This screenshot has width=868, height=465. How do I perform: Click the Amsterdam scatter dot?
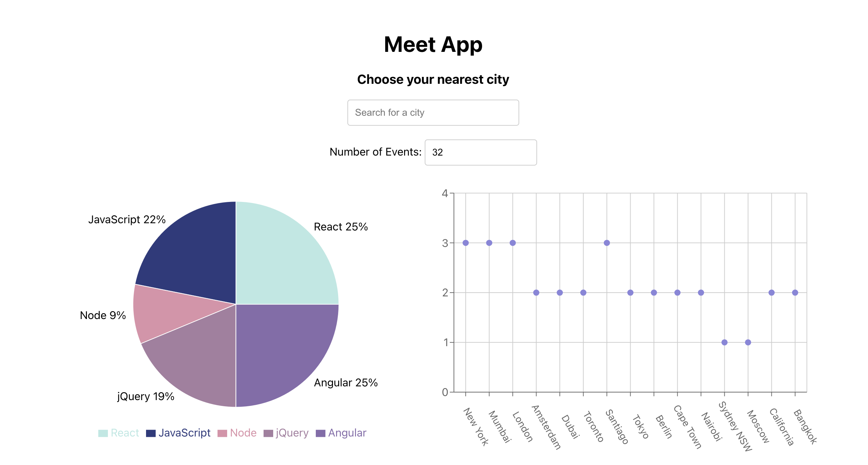[536, 293]
